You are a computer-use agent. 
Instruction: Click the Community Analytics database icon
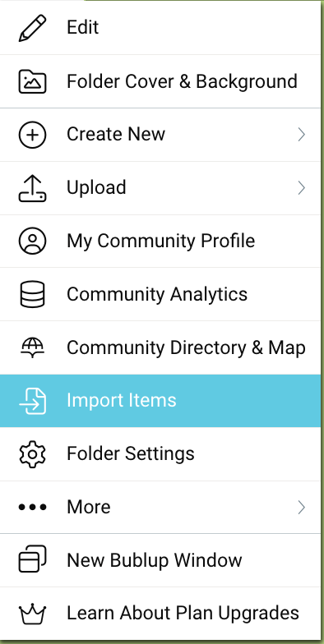33,294
